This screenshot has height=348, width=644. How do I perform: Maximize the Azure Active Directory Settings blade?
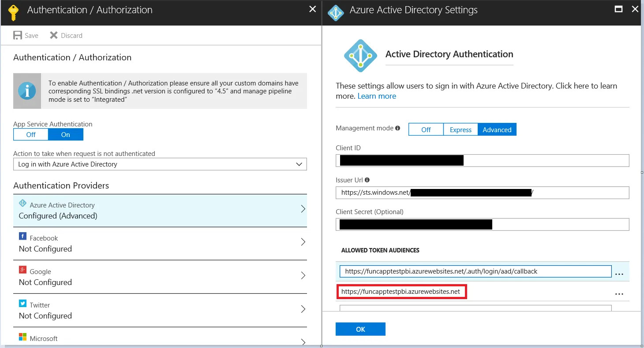click(x=619, y=9)
